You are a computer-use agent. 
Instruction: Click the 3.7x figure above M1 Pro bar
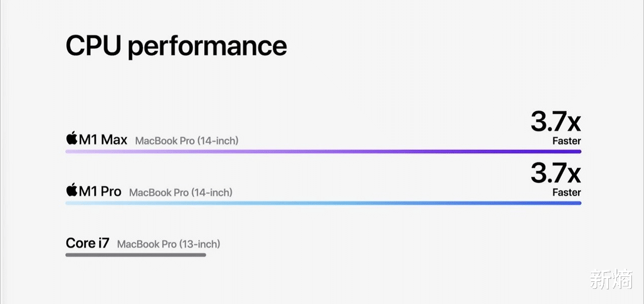[555, 174]
